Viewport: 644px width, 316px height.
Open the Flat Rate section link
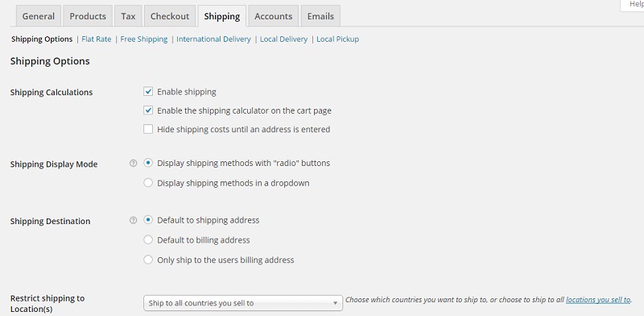tap(97, 39)
